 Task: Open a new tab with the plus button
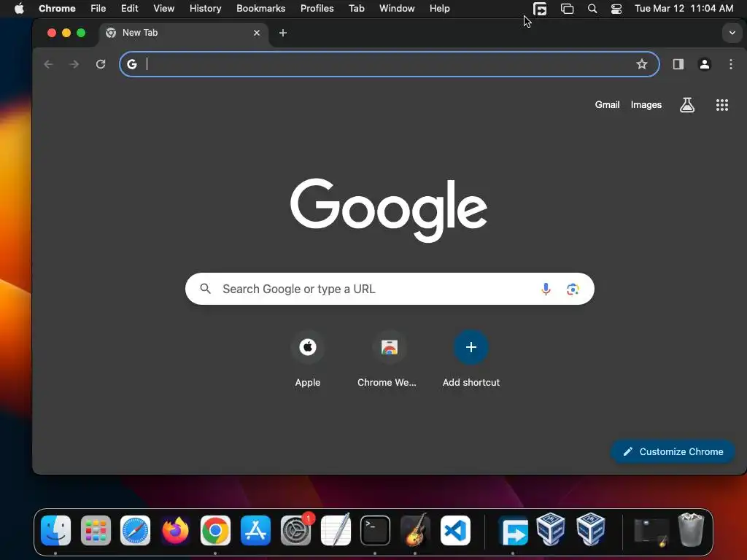(283, 33)
